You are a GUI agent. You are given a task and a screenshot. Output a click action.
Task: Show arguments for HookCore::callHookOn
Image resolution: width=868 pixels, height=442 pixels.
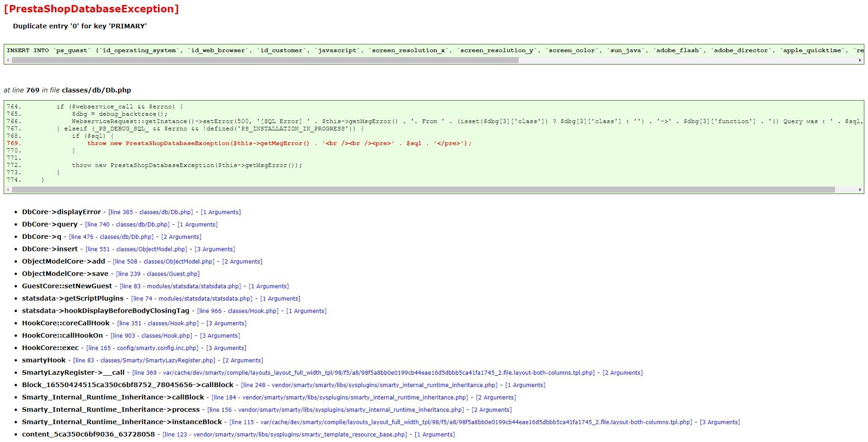220,336
